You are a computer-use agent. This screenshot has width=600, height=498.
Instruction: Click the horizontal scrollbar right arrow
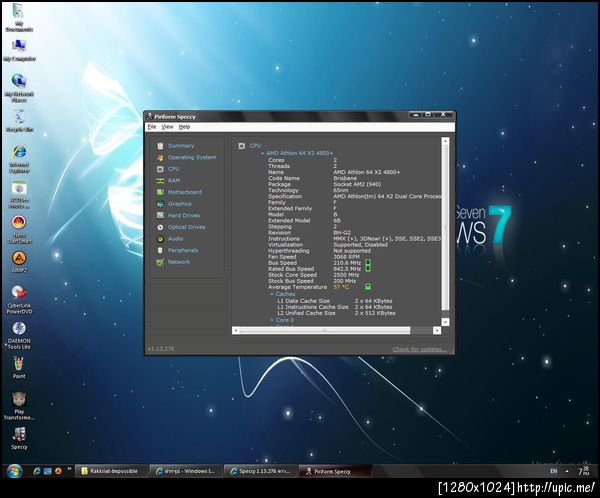(437, 330)
